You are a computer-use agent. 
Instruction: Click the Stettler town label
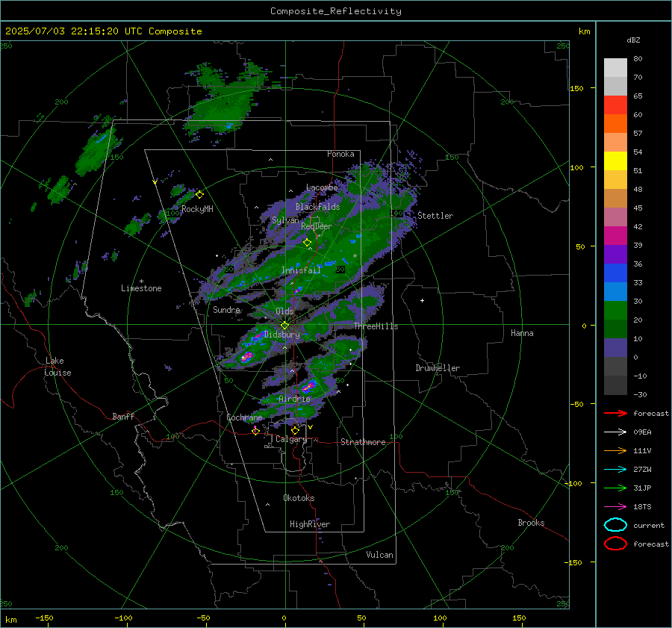click(x=435, y=216)
